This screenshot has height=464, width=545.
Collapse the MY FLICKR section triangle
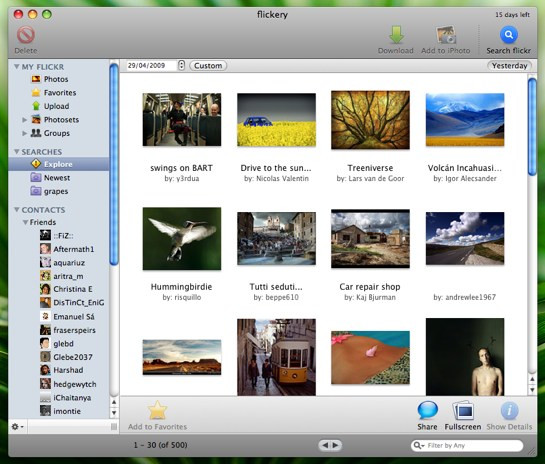16,66
